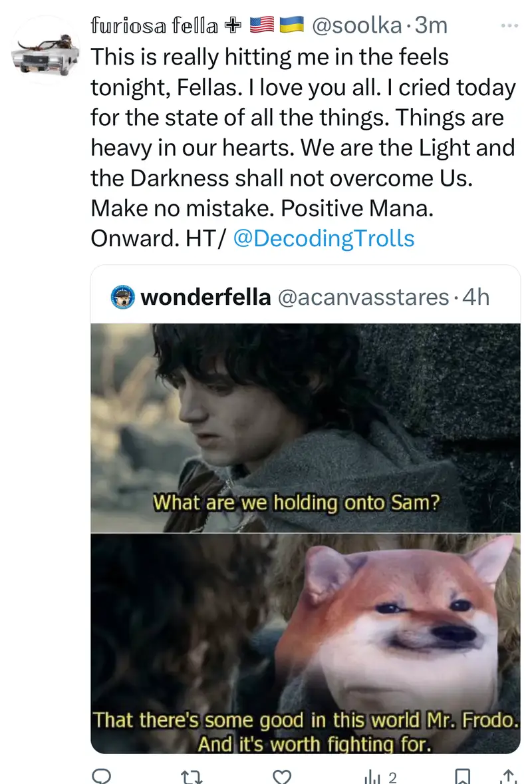Click the 3m tweet timestamp
Viewport: 532px width, 784px height.
click(x=431, y=25)
